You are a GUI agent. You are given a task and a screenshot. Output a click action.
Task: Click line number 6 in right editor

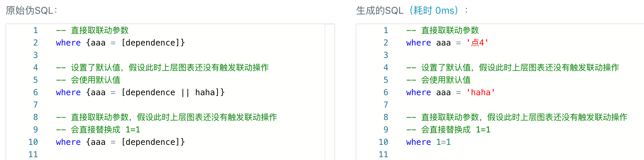[386, 92]
